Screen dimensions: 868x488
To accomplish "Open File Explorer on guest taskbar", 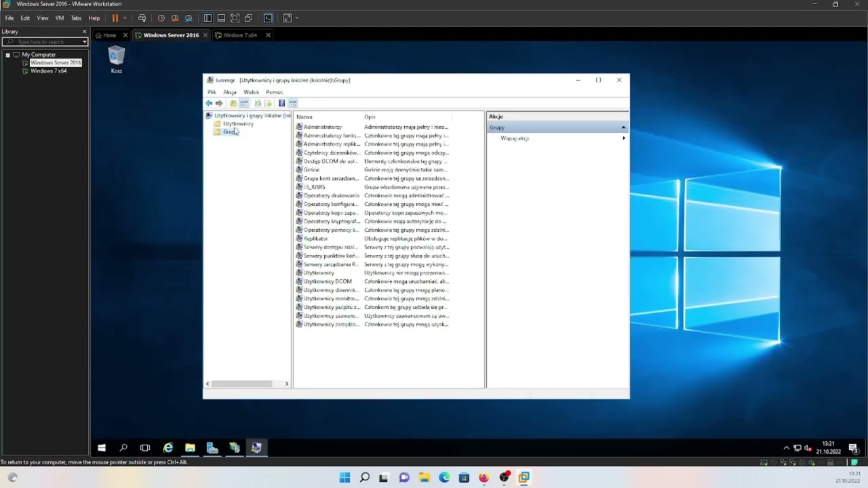I will pos(190,448).
